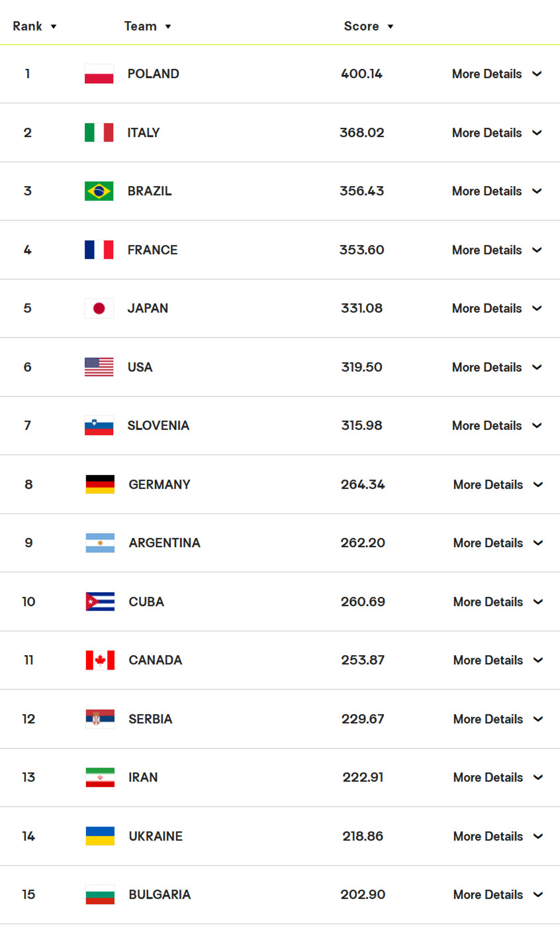Click the Cuba flag icon
The width and height of the screenshot is (560, 928).
100,601
